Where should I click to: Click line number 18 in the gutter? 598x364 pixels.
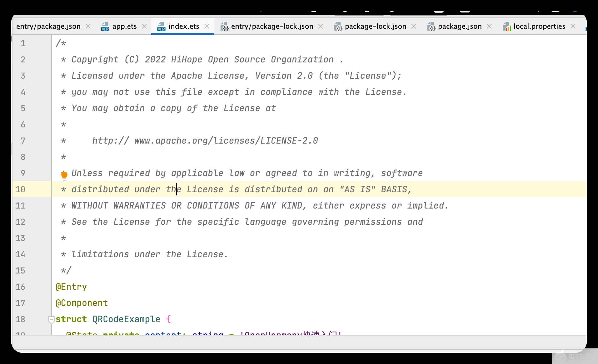pos(20,319)
